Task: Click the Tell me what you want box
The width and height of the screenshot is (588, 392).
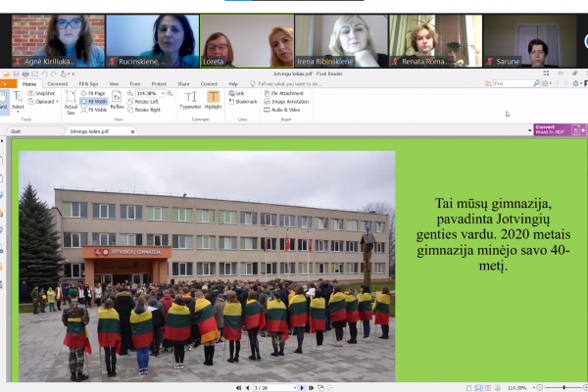Action: (x=286, y=84)
